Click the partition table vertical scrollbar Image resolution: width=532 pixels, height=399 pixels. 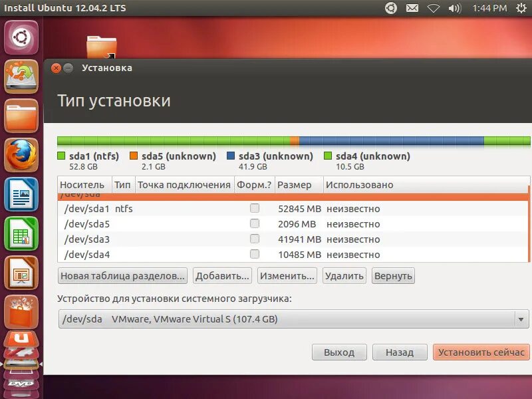pyautogui.click(x=529, y=224)
